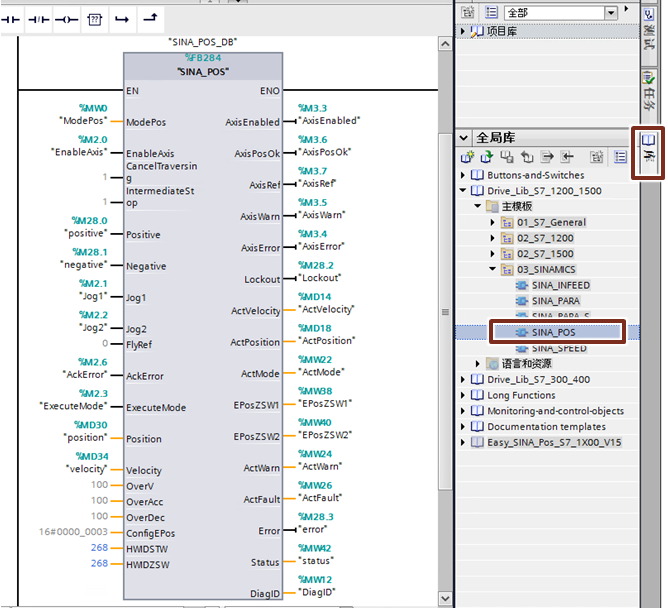Select Monitoring-and-control-objects library

[556, 411]
